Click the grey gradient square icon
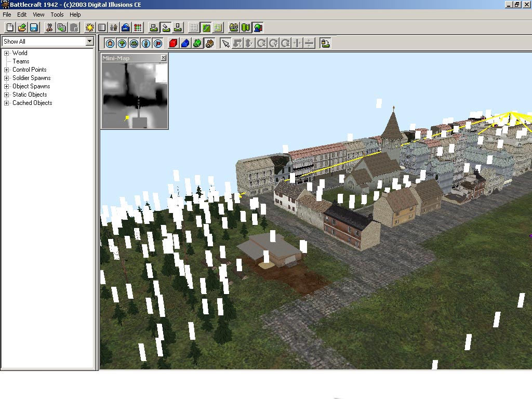Screen dimensions: 532x399 (x=102, y=28)
